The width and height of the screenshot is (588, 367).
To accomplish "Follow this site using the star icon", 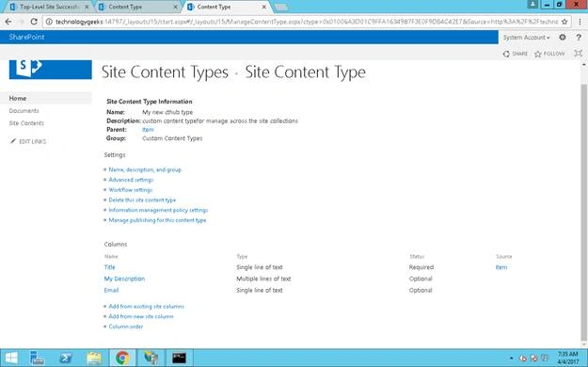I will pos(538,54).
